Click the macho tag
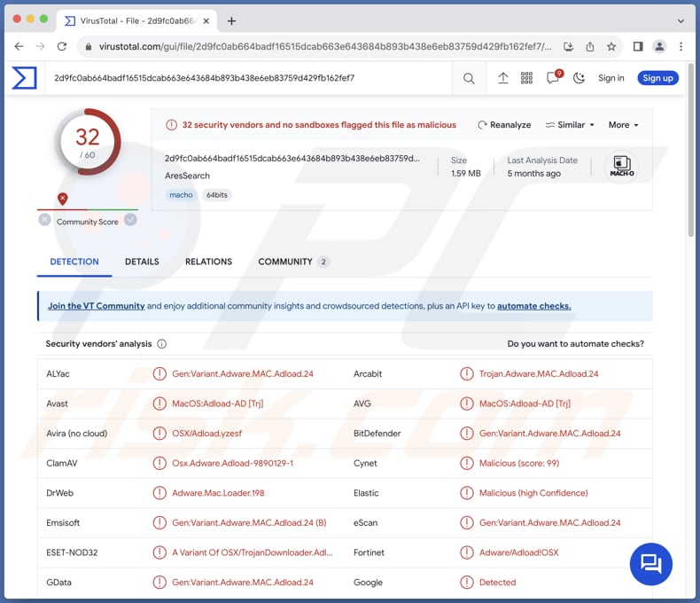700x603 pixels. pyautogui.click(x=181, y=195)
